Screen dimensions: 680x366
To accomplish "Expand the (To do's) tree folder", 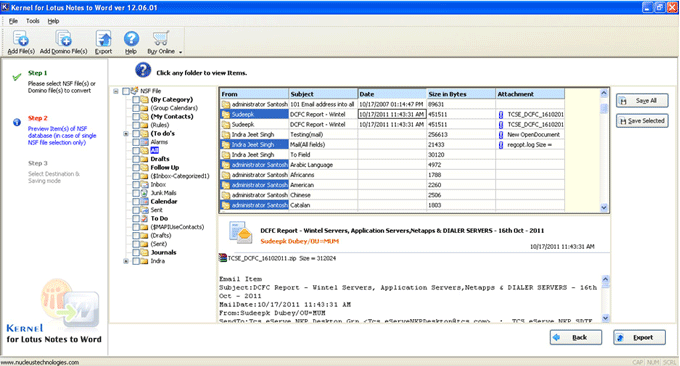I will click(x=126, y=134).
